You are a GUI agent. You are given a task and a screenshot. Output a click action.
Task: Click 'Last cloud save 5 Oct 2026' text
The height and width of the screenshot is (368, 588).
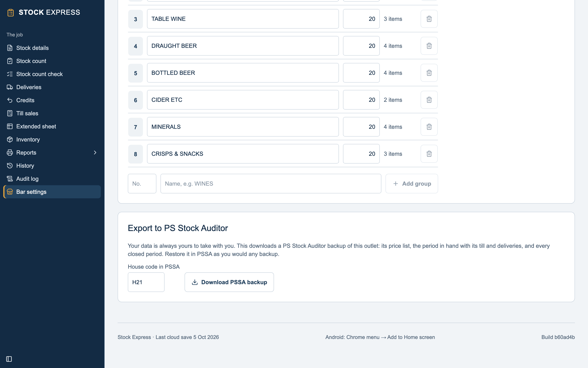187,337
